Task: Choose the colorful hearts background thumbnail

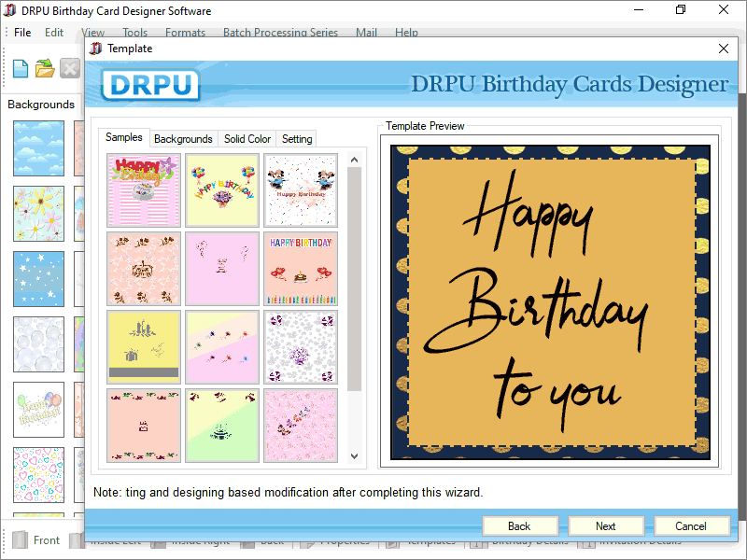Action: coord(39,475)
